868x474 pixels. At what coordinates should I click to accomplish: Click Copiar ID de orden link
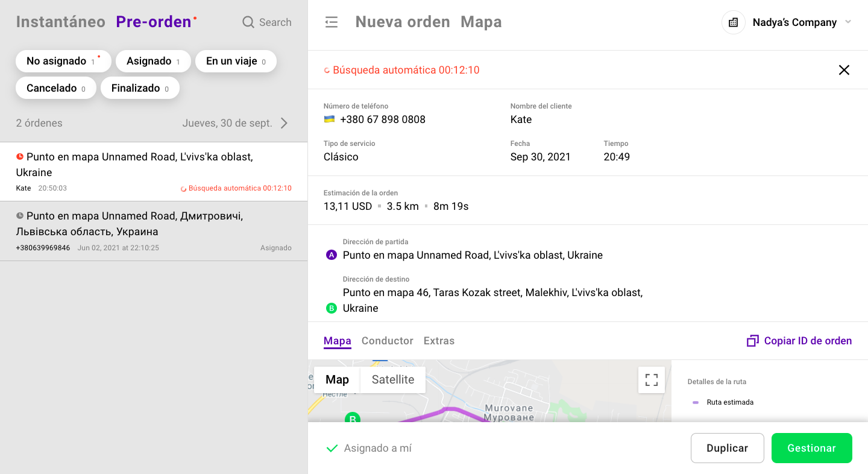pos(808,341)
